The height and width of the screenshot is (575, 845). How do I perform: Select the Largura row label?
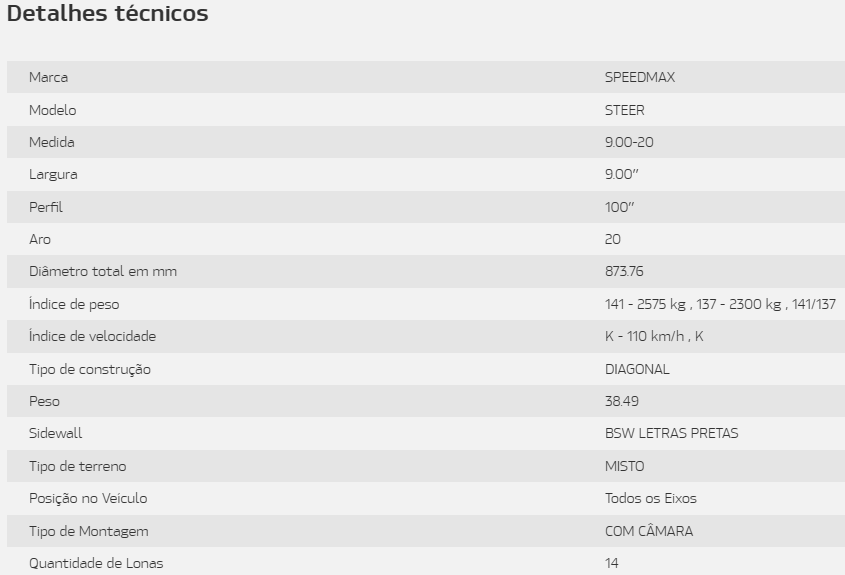point(53,175)
